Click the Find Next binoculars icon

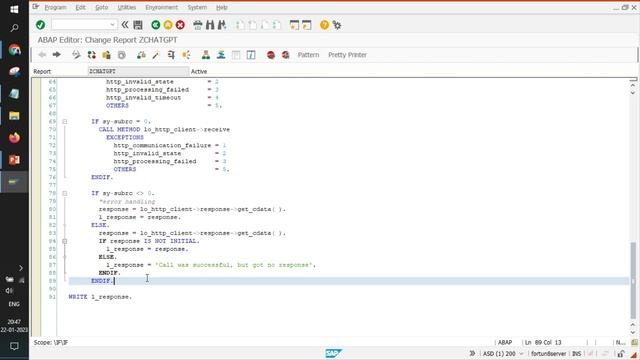(x=222, y=25)
